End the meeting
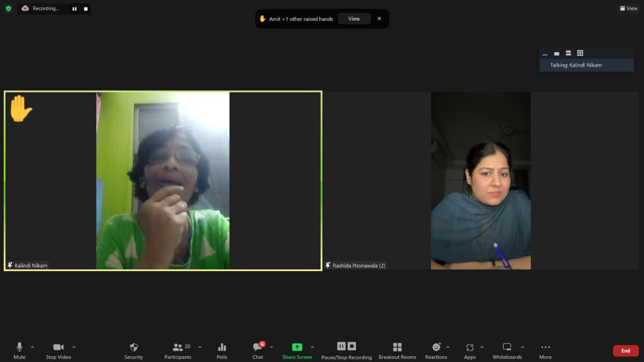This screenshot has width=644, height=362. click(x=626, y=351)
